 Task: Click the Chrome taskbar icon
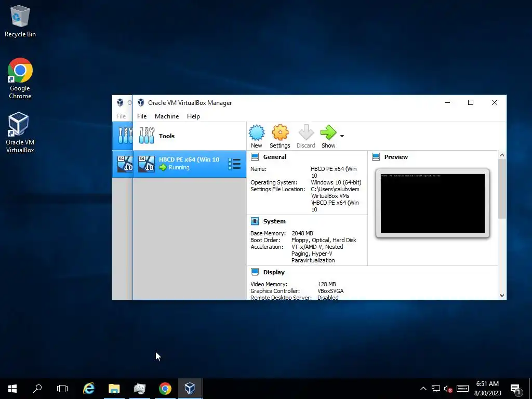tap(165, 389)
